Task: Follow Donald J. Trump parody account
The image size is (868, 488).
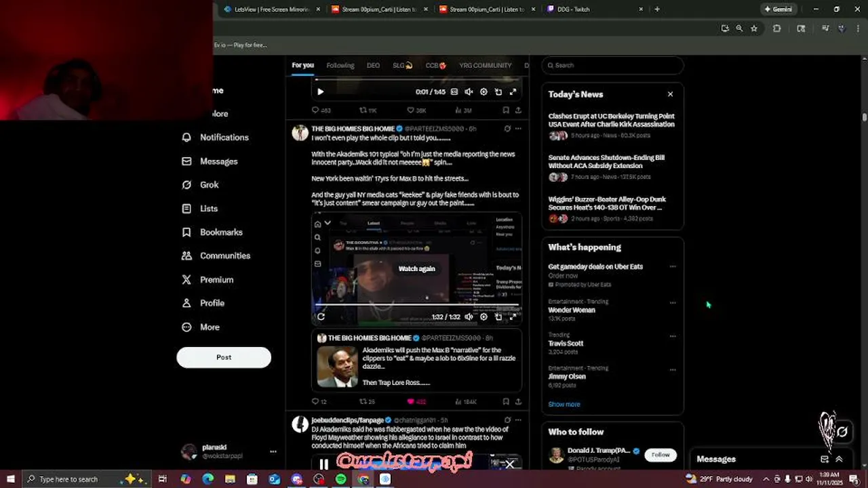Action: pos(660,455)
